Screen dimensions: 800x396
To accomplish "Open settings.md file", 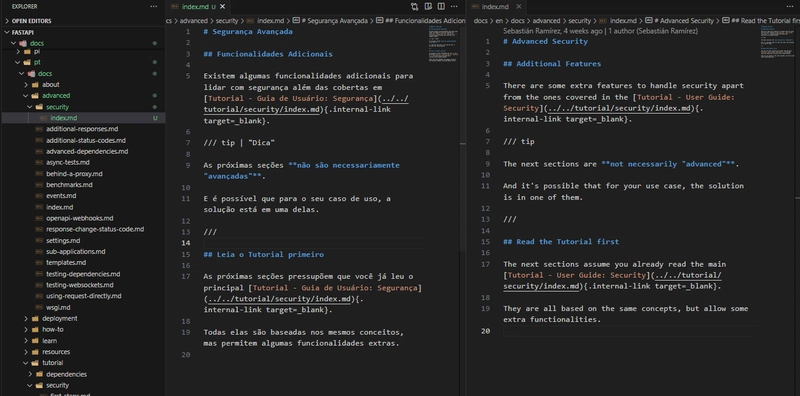I will [63, 240].
